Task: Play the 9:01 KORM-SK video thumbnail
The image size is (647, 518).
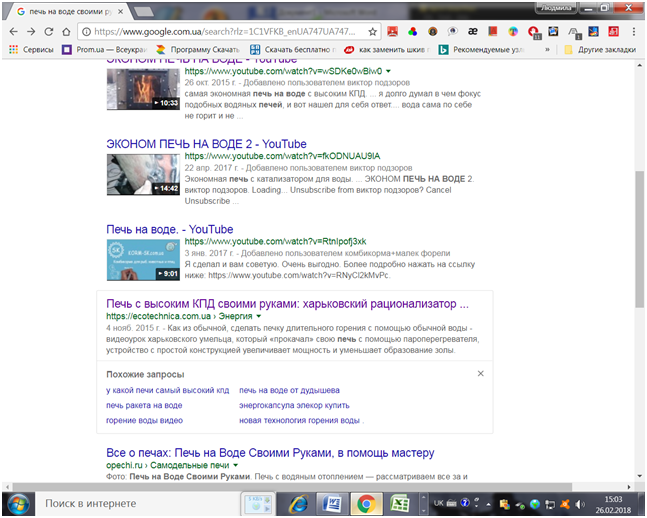Action: (143, 260)
